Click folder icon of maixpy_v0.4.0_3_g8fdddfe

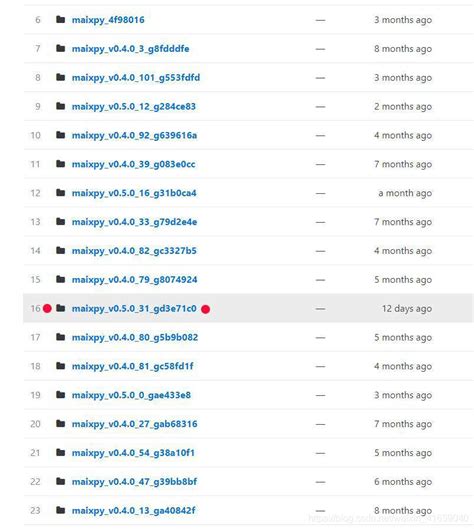(x=60, y=48)
